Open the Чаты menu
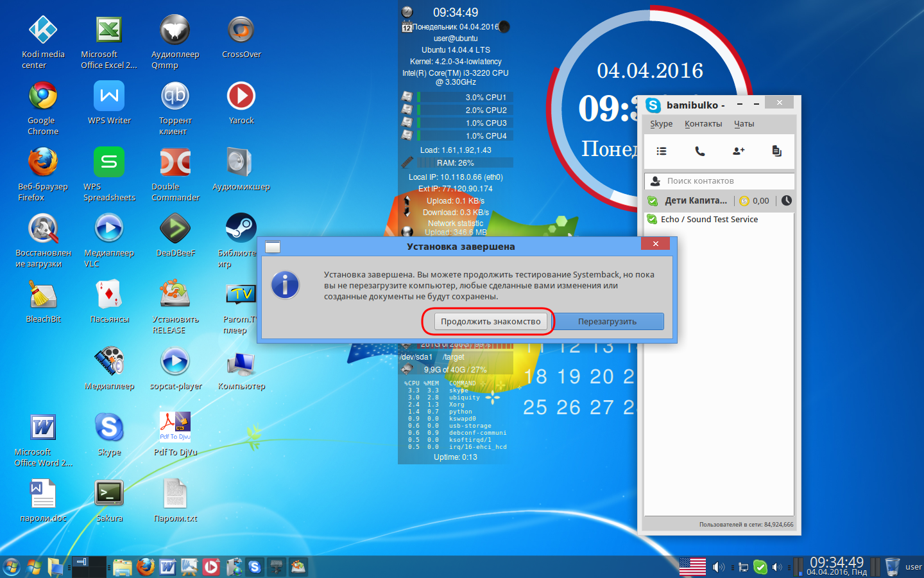This screenshot has height=578, width=924. (744, 123)
